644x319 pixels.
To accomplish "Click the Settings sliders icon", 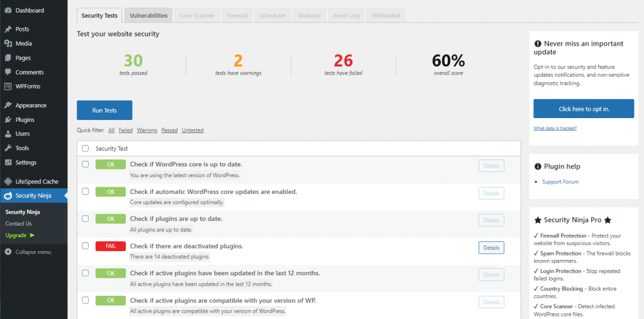I will coord(8,163).
